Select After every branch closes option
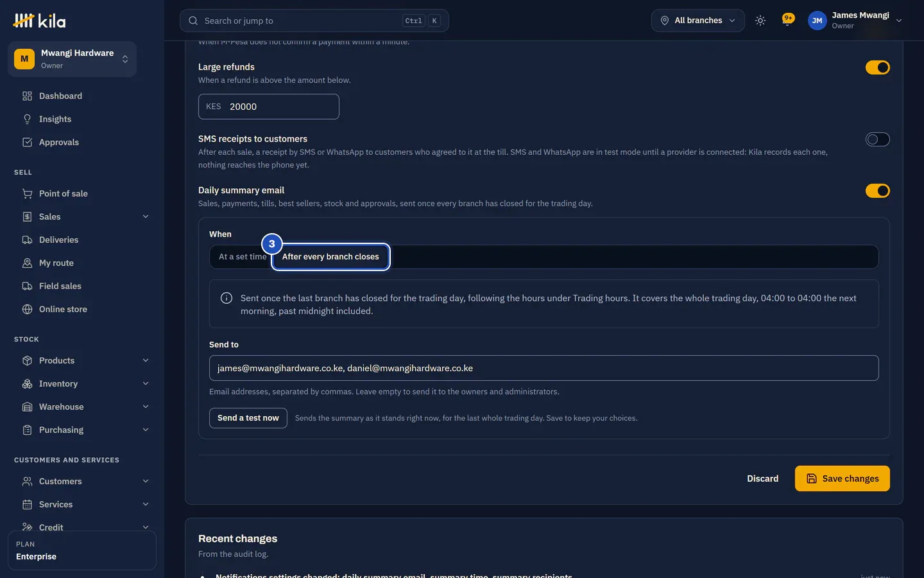The height and width of the screenshot is (578, 924). pos(330,256)
